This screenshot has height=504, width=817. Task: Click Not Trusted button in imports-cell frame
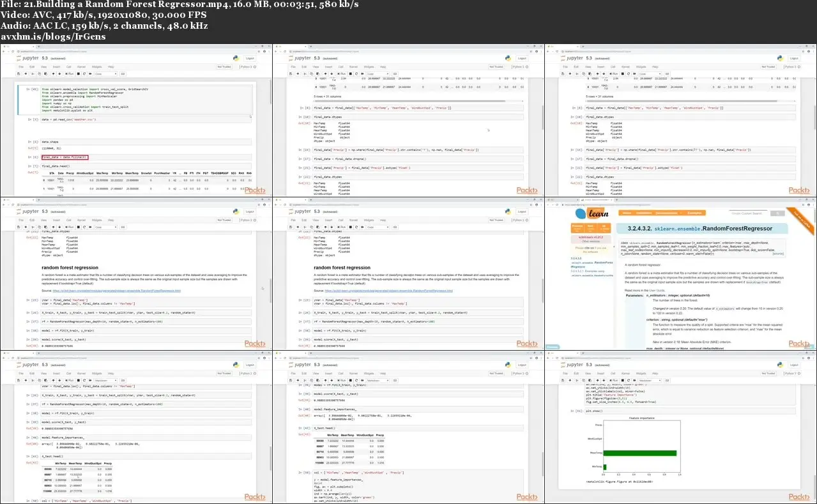click(224, 66)
